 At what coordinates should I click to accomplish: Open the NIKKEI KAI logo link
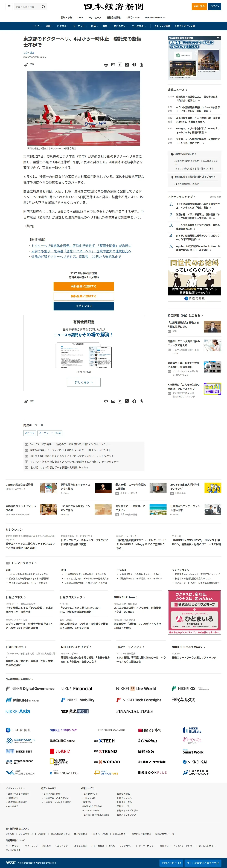195,762
